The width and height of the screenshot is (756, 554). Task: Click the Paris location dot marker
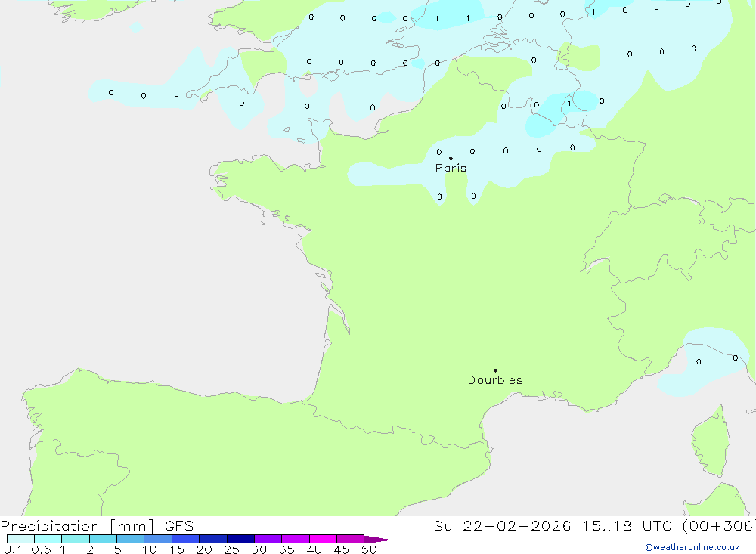point(451,158)
